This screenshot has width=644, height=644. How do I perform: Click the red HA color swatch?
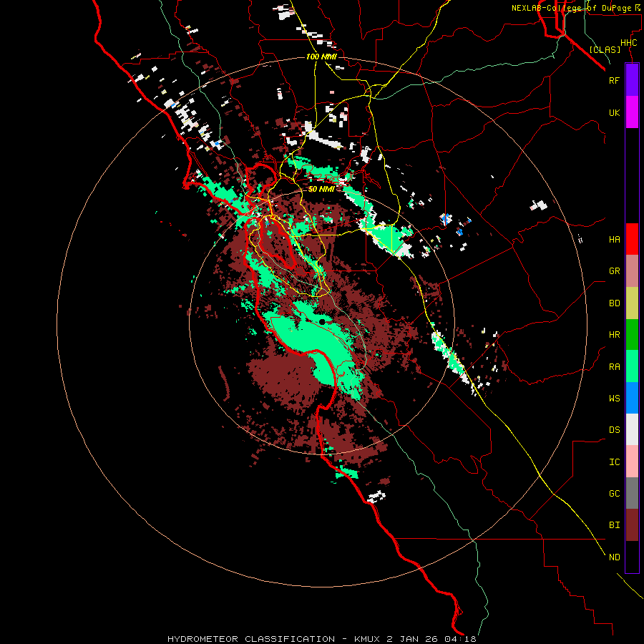click(x=632, y=239)
